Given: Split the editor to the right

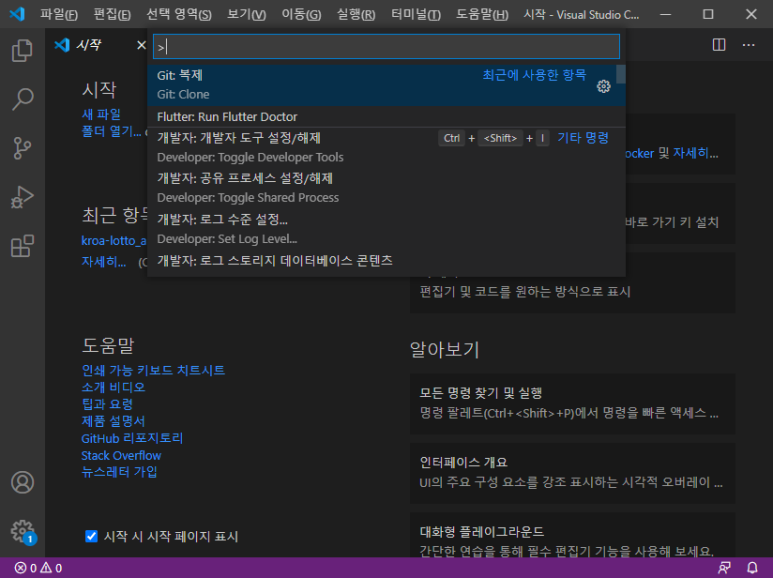Looking at the screenshot, I should 719,45.
